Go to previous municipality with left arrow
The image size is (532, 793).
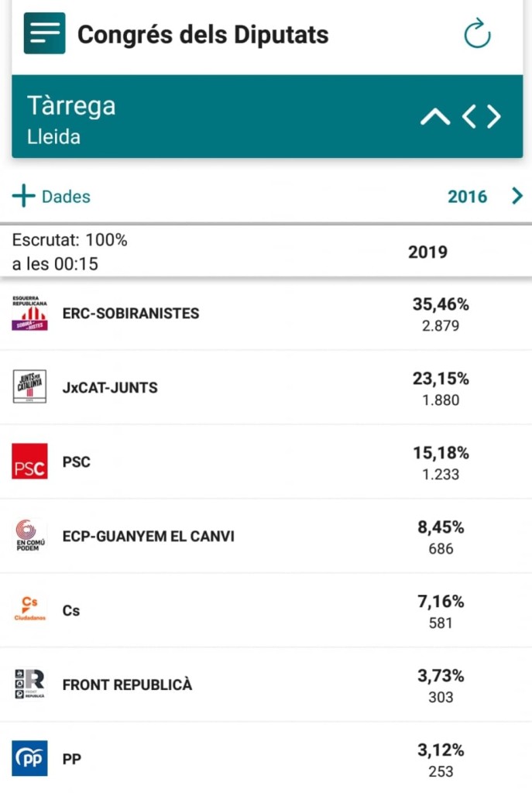point(469,117)
